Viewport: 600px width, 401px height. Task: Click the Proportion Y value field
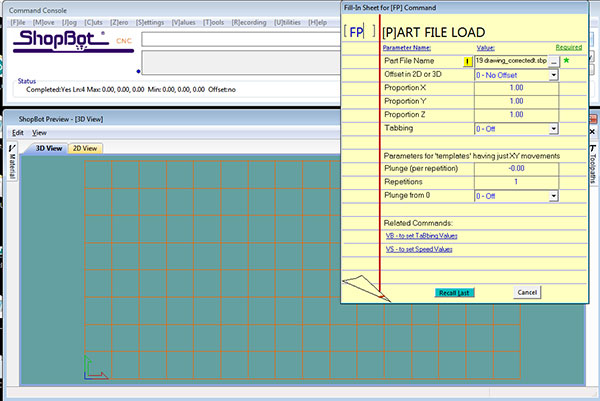coord(516,101)
